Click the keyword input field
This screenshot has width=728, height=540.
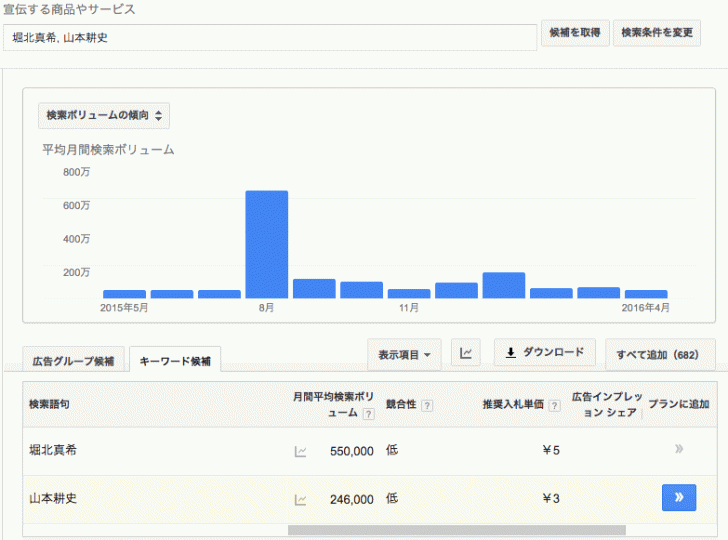coord(270,37)
